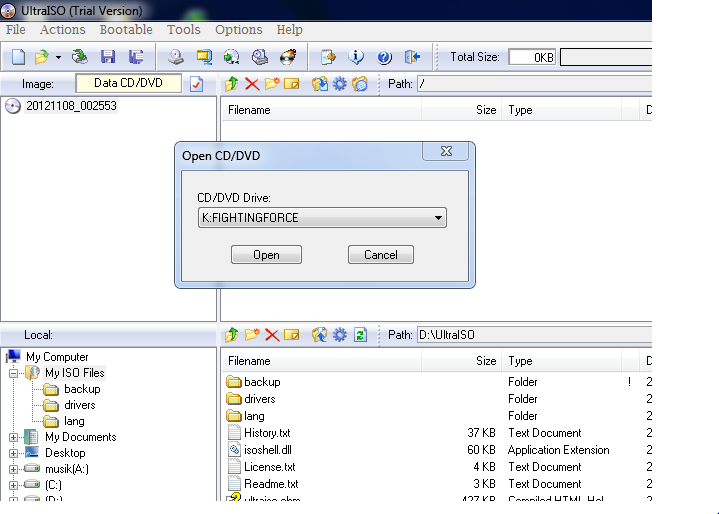Click red X Delete in image toolbar

252,84
